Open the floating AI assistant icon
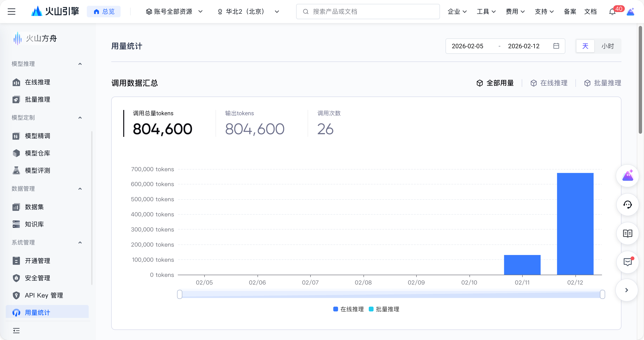The image size is (644, 340). coord(627,176)
